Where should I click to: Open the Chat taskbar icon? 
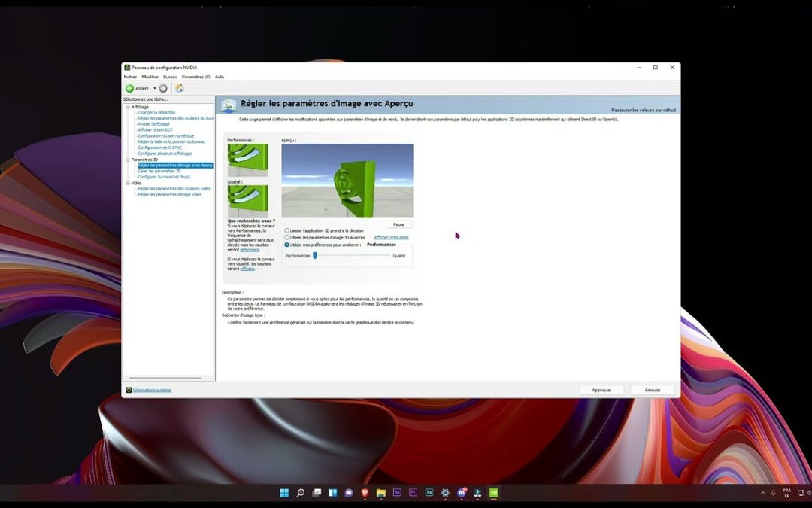[349, 492]
